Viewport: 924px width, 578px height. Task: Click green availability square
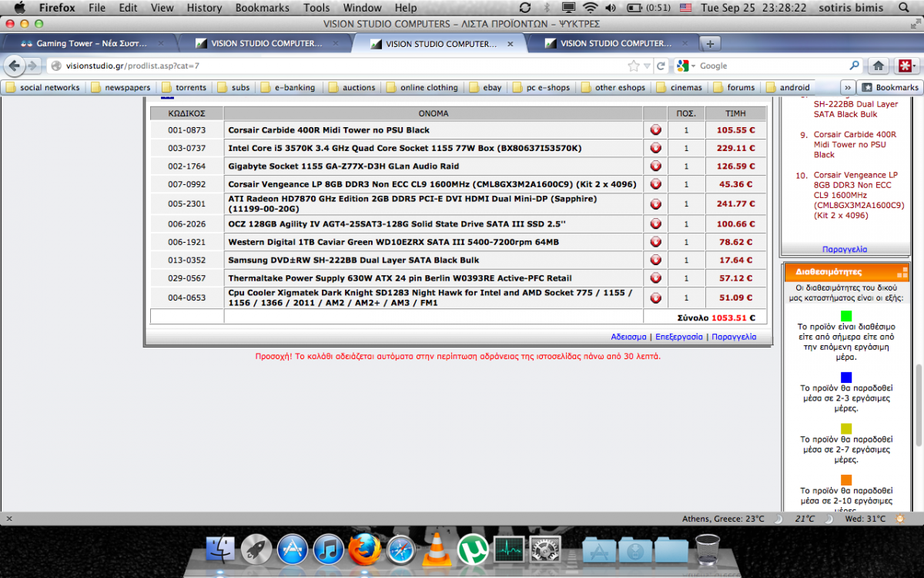[x=846, y=315]
